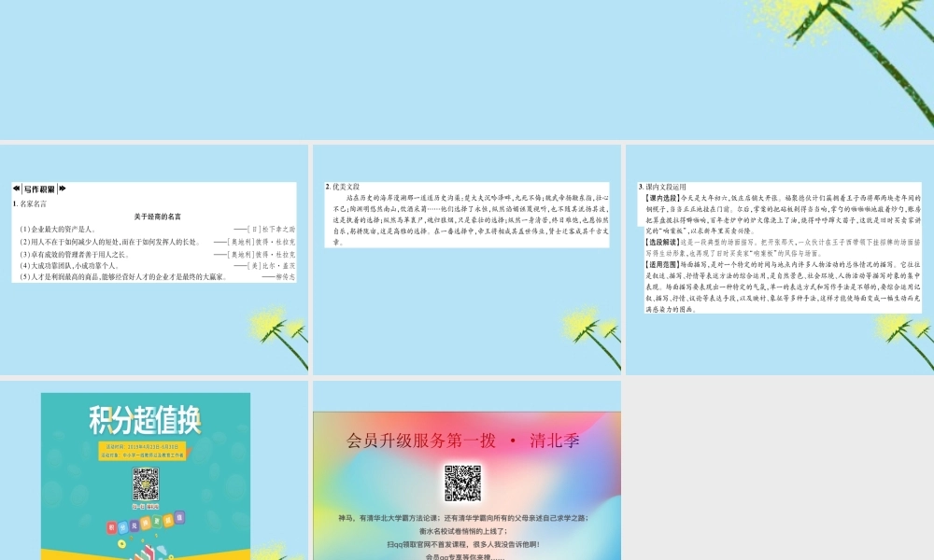Click the 【选段解读】 label
The width and height of the screenshot is (934, 560).
click(x=662, y=243)
